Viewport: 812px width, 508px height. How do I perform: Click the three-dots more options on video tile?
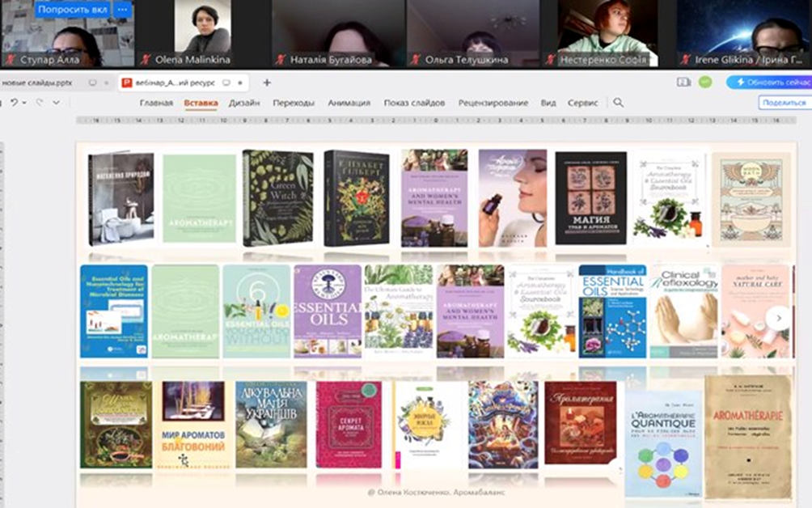tap(122, 10)
